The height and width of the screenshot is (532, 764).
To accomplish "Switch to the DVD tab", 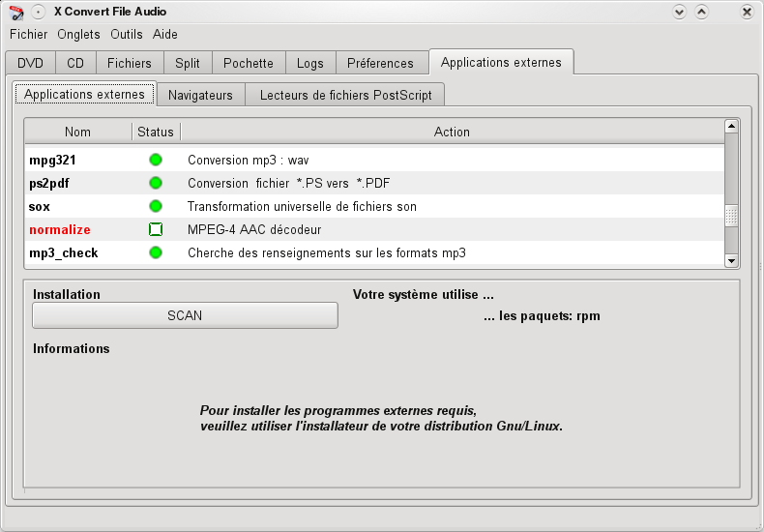I will [30, 63].
